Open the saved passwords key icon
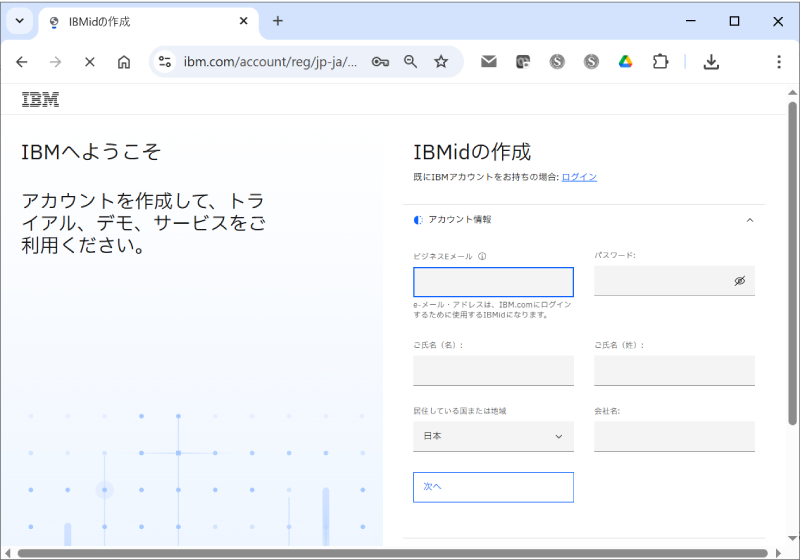 click(x=380, y=62)
